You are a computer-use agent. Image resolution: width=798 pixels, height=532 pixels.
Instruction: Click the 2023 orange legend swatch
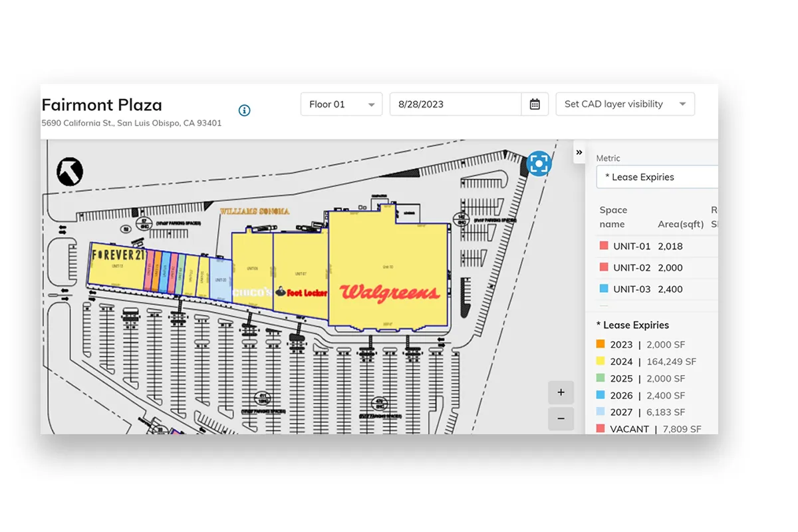coord(600,344)
